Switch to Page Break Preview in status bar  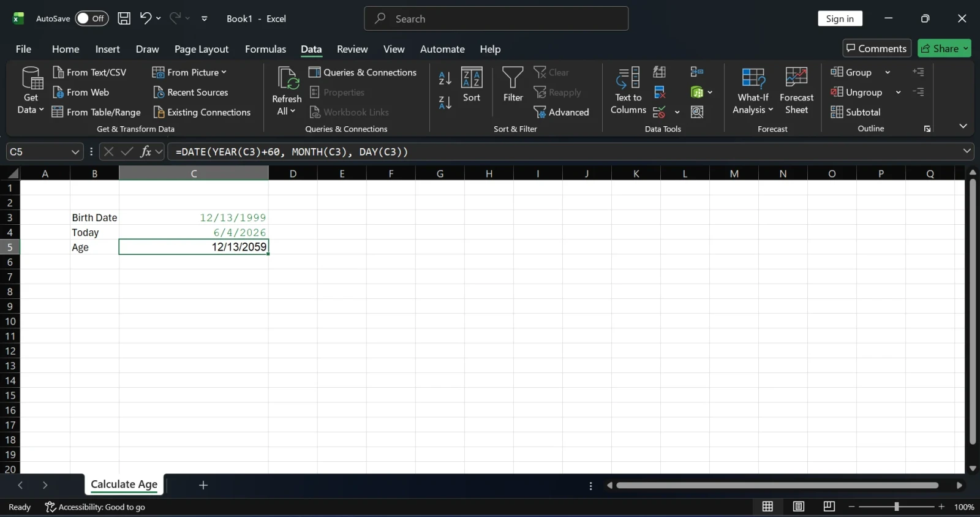click(829, 507)
